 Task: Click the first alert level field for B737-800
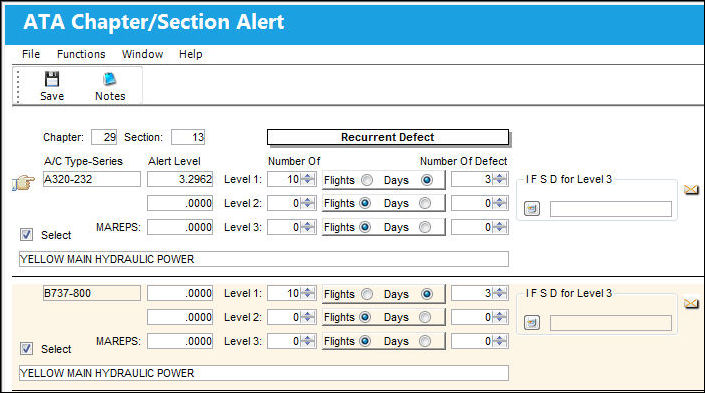(x=180, y=293)
